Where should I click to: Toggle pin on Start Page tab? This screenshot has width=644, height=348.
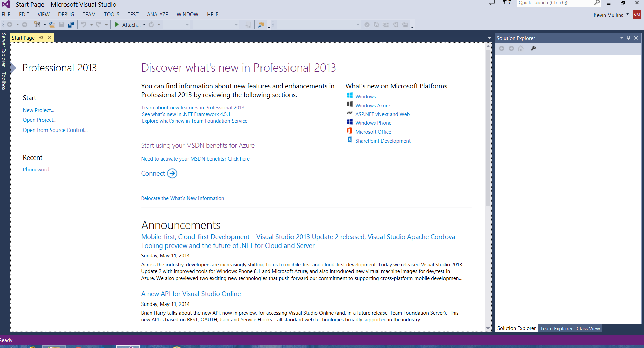41,38
